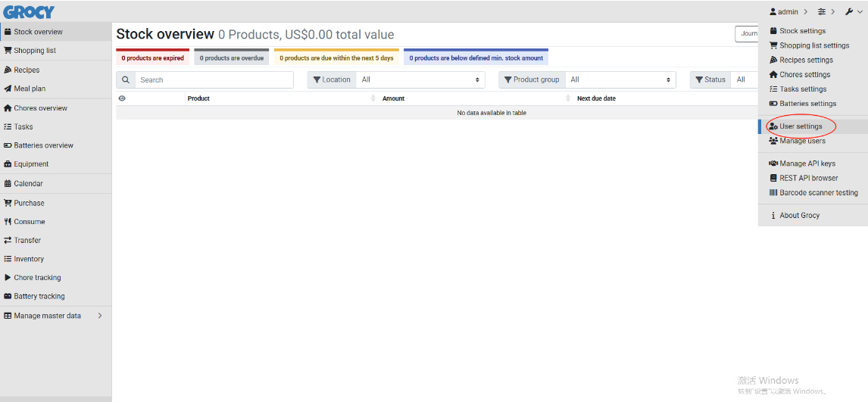Click the Status filter funnel icon
Image resolution: width=868 pixels, height=402 pixels.
click(700, 79)
